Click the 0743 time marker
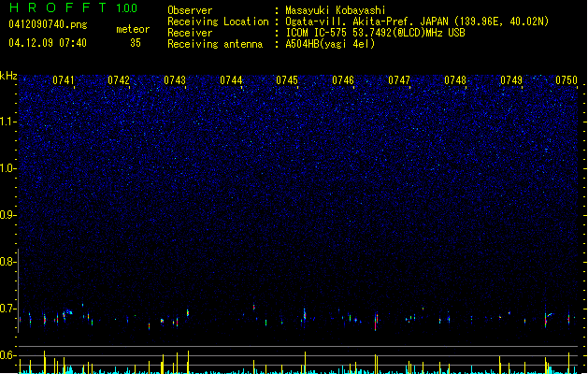The image size is (588, 374). [x=175, y=80]
